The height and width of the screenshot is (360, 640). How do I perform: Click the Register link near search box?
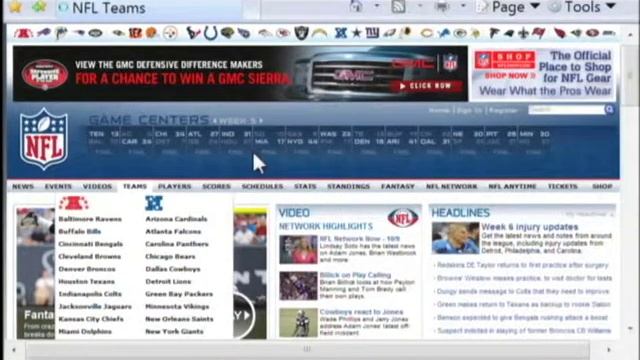pos(503,111)
